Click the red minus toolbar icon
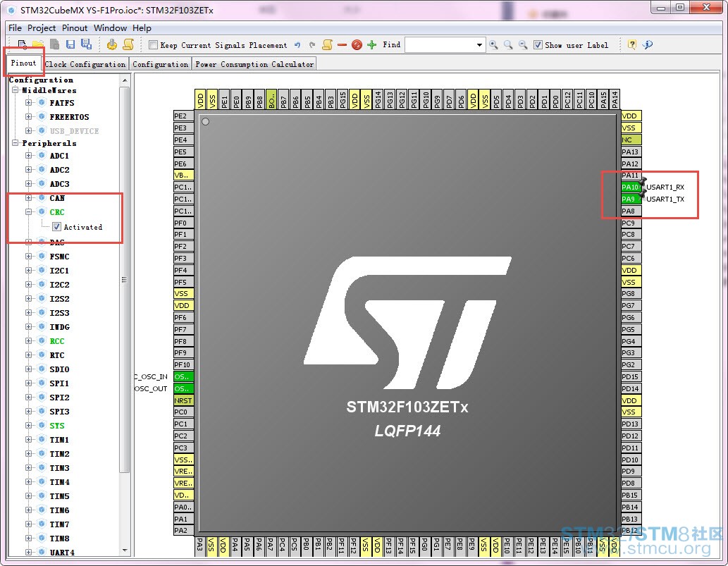 coord(343,45)
